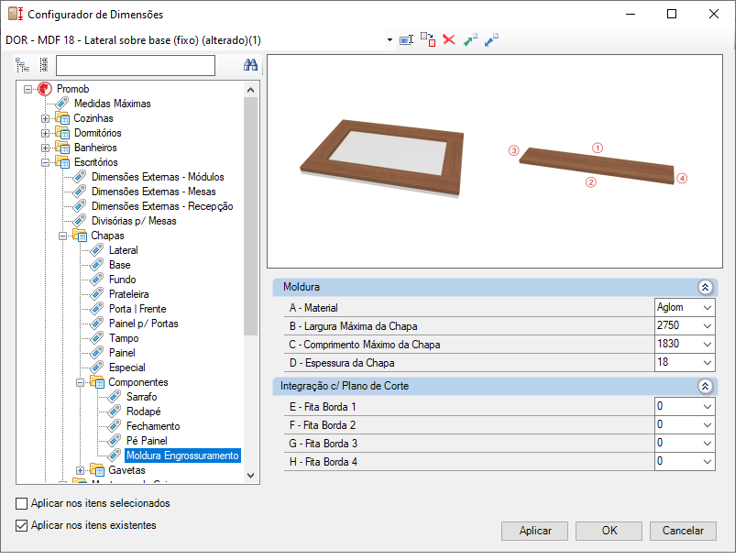This screenshot has width=746, height=560.
Task: Collapse the Promob root node
Action: (28, 89)
